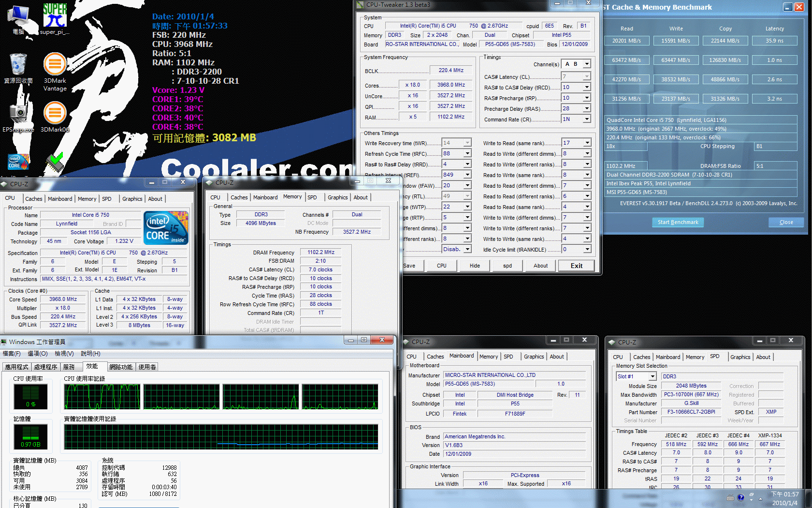Click the title bar icon of the CPU-Z Mainboard-tab window
812x508 pixels.
[406, 342]
